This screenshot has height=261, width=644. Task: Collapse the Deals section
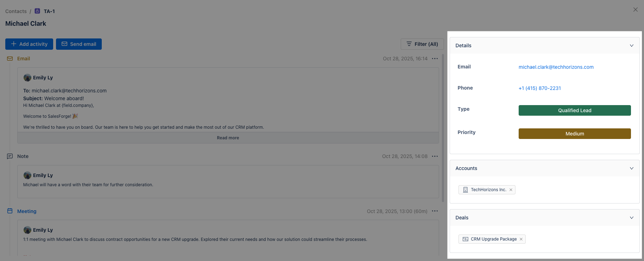(x=631, y=218)
